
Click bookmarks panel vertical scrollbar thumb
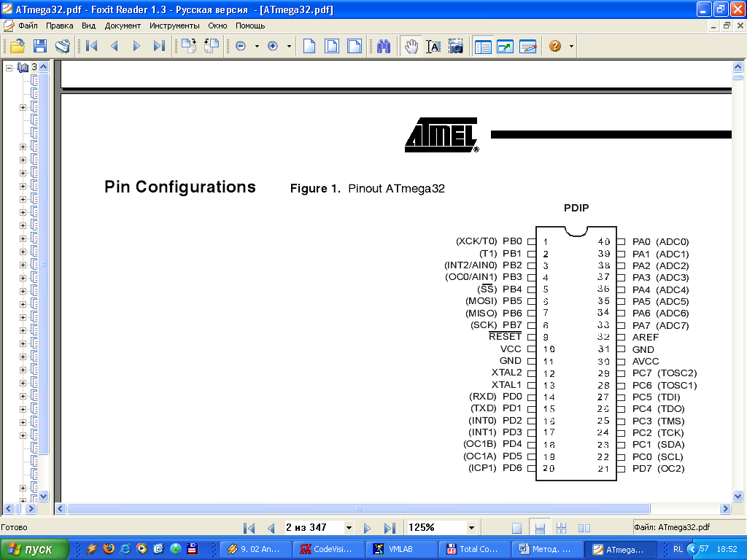[43, 263]
